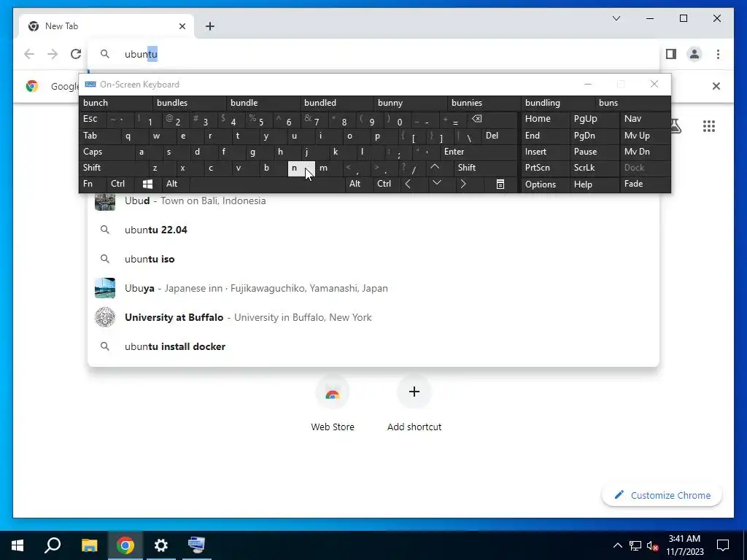Toggle the ScrLk key
This screenshot has width=747, height=560.
coord(594,168)
